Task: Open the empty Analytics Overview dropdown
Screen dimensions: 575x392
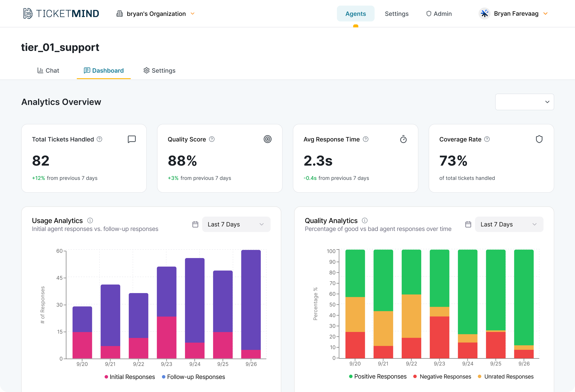Action: click(x=524, y=102)
